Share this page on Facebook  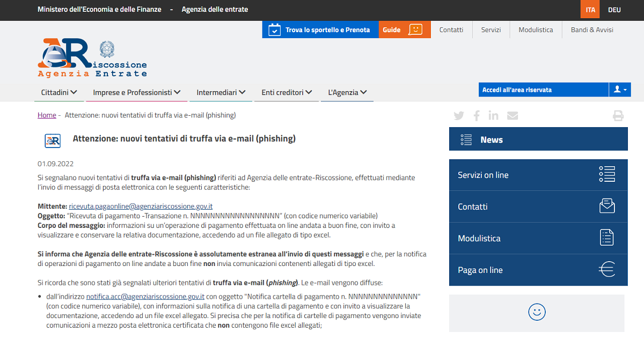[x=477, y=115]
